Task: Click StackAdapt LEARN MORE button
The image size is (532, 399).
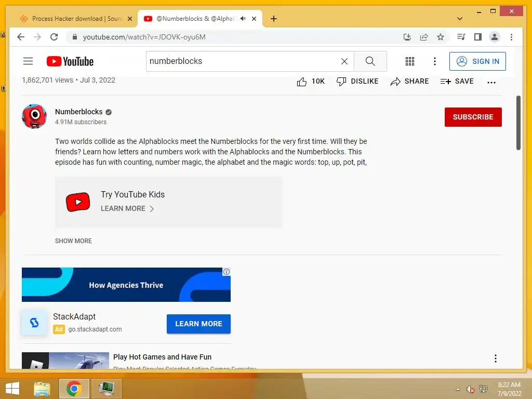Action: tap(198, 324)
